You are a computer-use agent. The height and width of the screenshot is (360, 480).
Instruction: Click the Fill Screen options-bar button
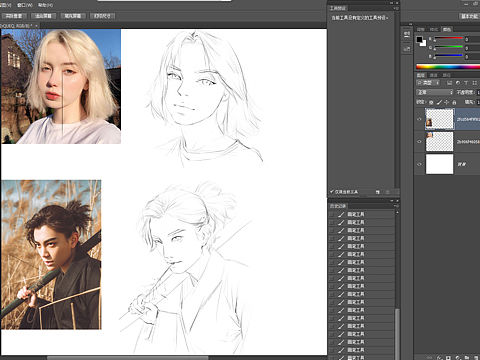tap(73, 16)
